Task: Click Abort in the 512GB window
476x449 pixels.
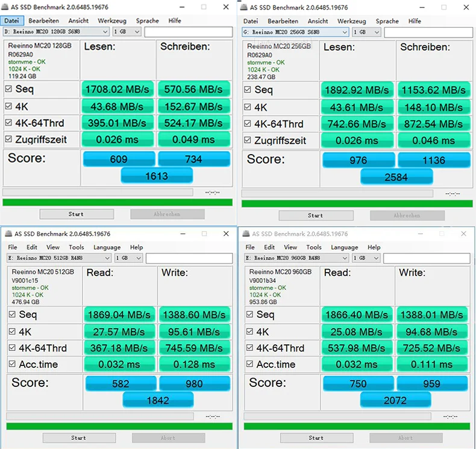Action: tap(169, 438)
